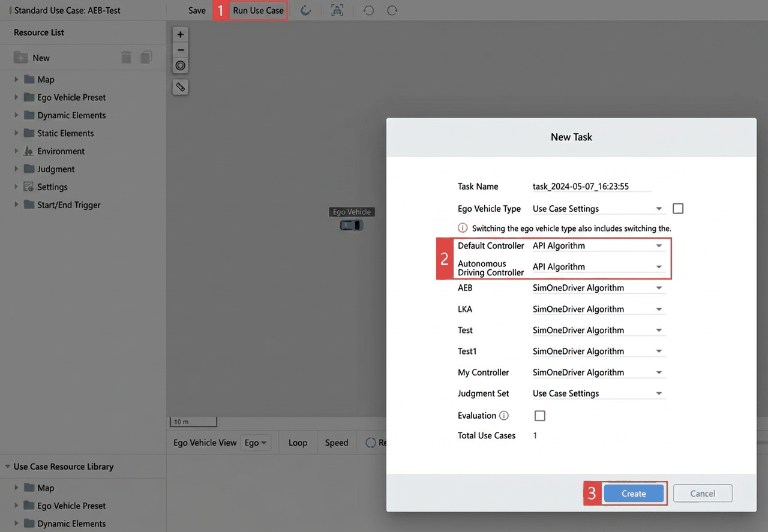Click the recenter target icon on map
This screenshot has height=532, width=768.
(180, 65)
